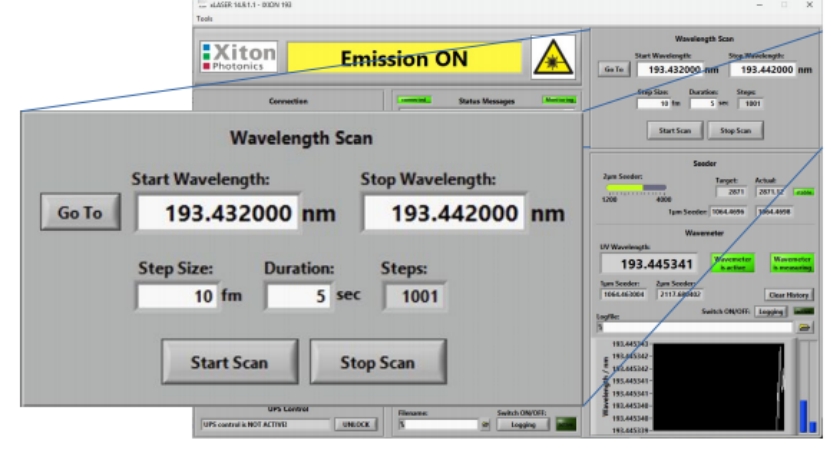Click the green stable status indicator in Seeder
831x451 pixels.
[805, 193]
